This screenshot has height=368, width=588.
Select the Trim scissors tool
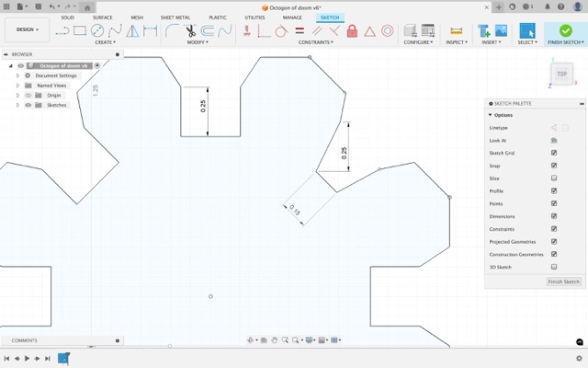[190, 30]
